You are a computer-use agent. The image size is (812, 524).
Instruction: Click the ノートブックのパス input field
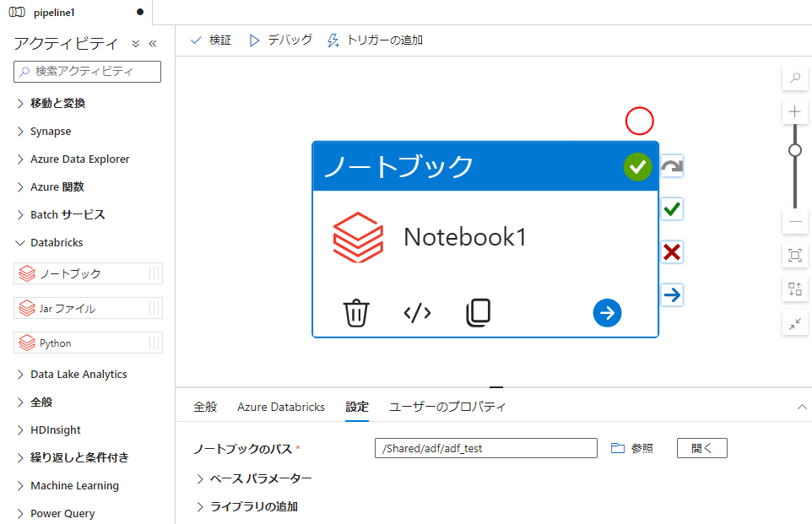pos(485,448)
